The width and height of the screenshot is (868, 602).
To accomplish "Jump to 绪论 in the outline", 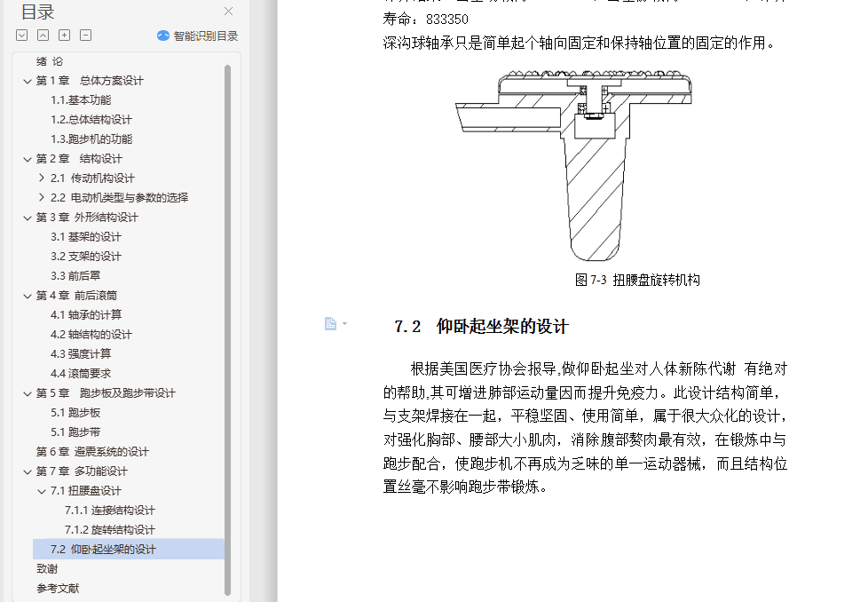I will (x=50, y=61).
